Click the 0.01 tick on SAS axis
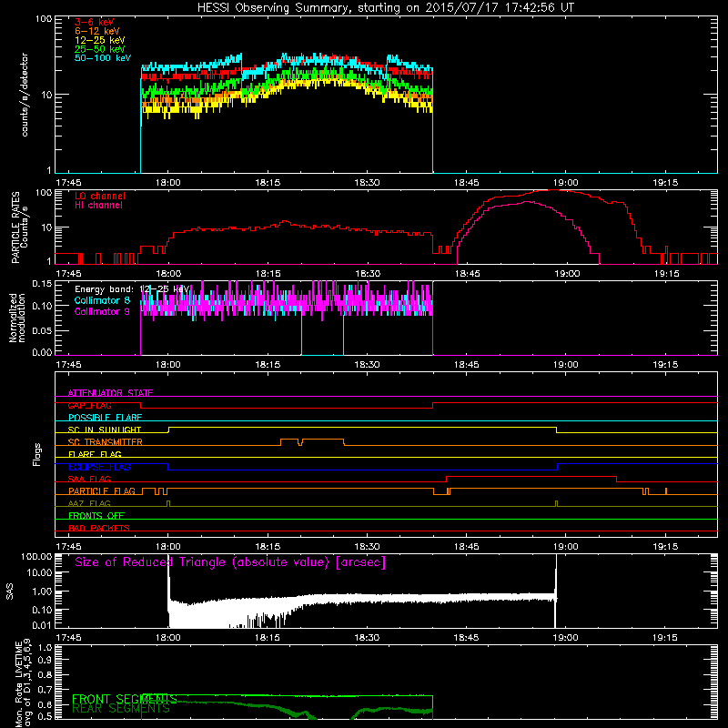The image size is (728, 728). (x=42, y=625)
